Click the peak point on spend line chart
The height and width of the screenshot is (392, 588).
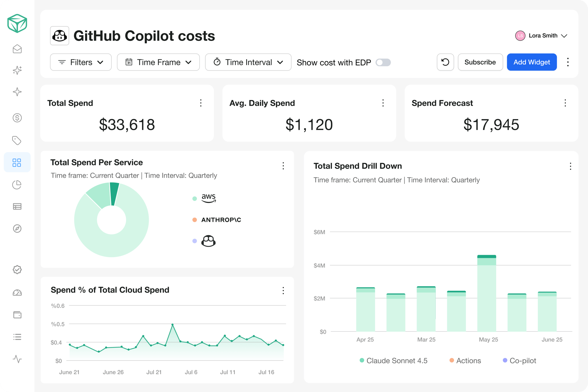pos(173,325)
